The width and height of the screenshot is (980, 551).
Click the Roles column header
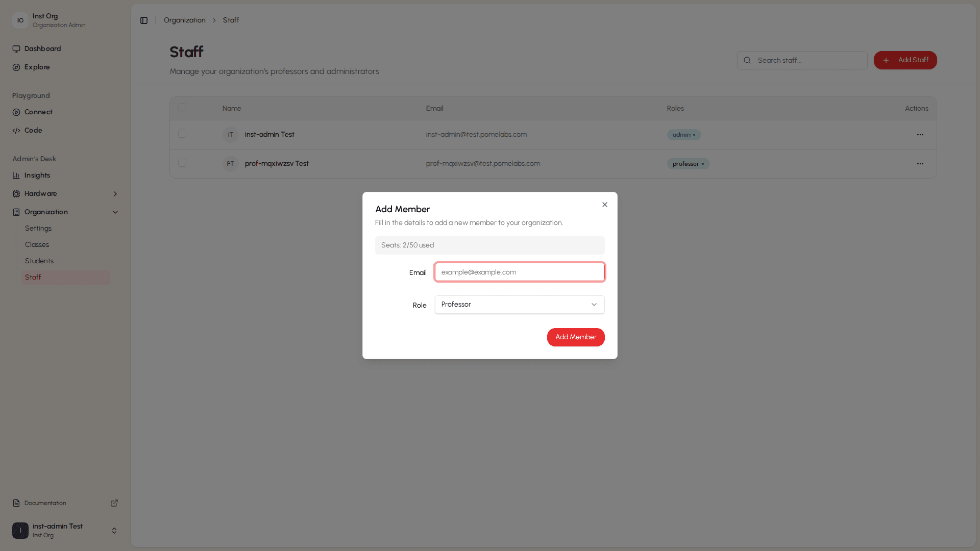(x=675, y=109)
